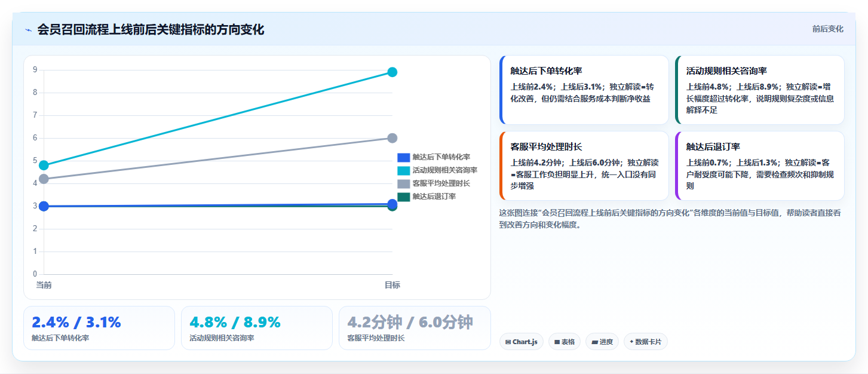Click the title 会员召回流程上线前后关键指标的方向变化
Screen dimensions: 868x374
[151, 30]
